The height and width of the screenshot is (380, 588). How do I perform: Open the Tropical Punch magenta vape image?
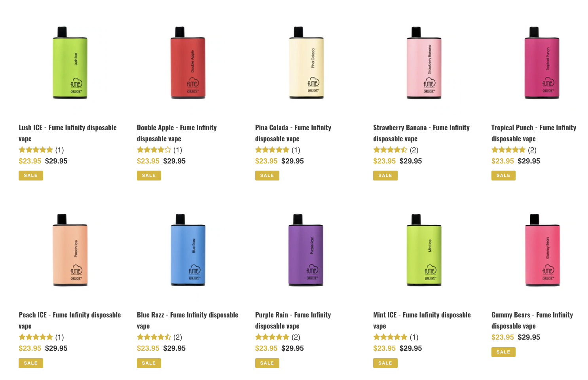(542, 63)
